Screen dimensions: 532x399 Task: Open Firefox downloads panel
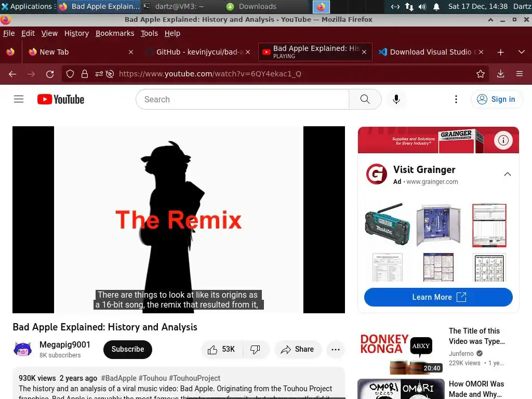(500, 74)
